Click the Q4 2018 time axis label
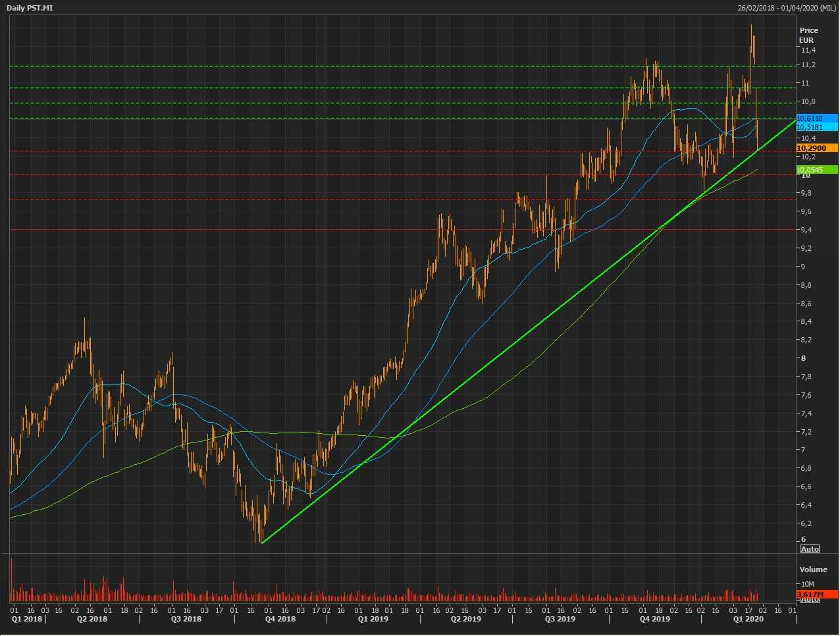The height and width of the screenshot is (636, 840). point(280,619)
